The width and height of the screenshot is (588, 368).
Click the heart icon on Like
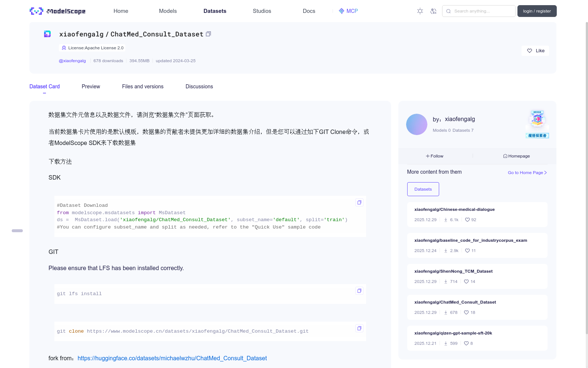coord(530,51)
